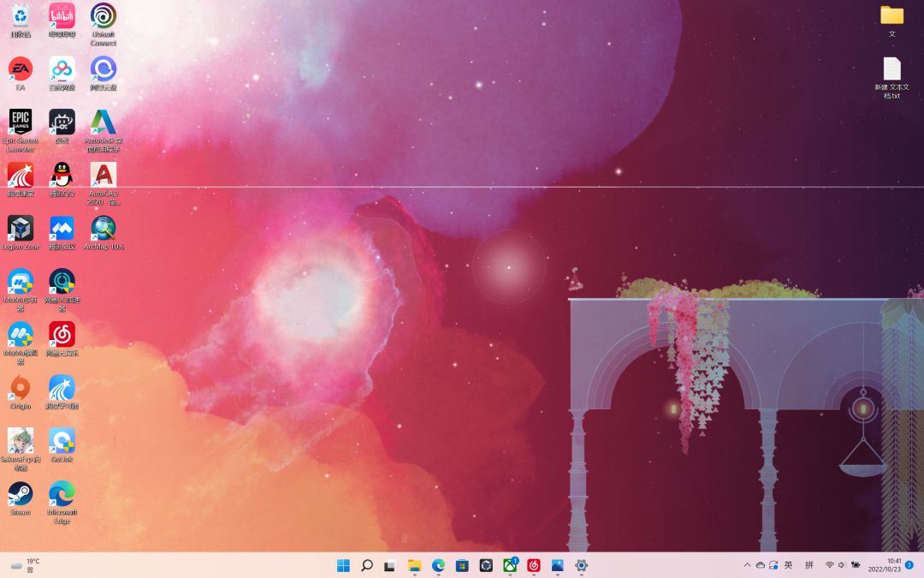
Task: Show the 19°C weather widget
Action: pos(26,566)
